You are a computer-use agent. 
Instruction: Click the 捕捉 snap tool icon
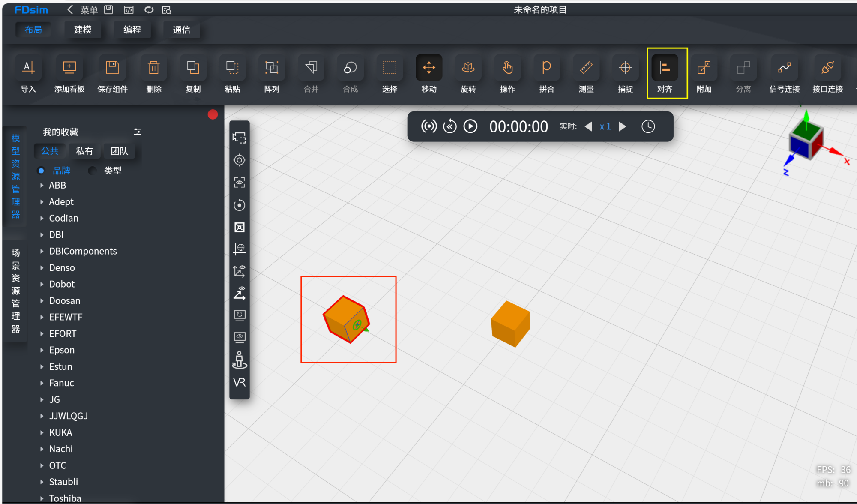[x=625, y=68]
